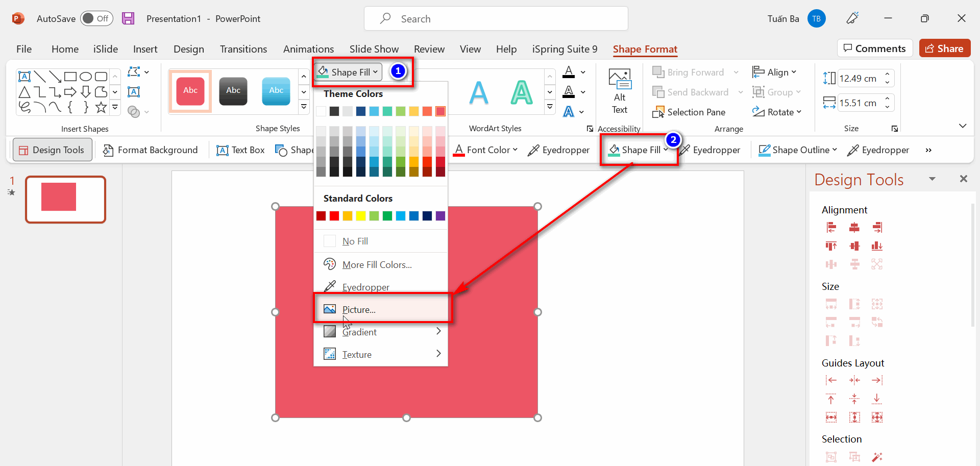Open the Shape Outline dropdown
The image size is (980, 466).
coord(798,150)
